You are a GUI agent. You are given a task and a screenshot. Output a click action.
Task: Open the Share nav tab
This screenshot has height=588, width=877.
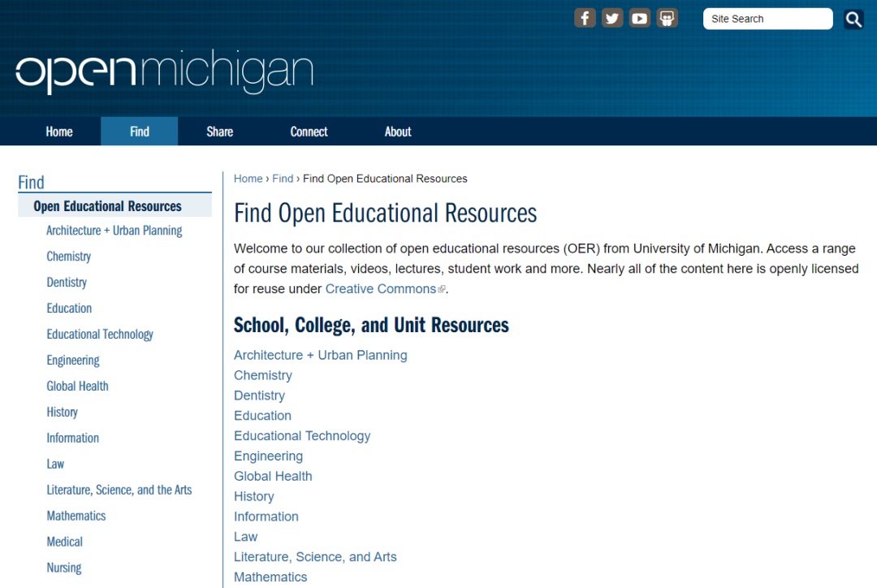pyautogui.click(x=220, y=132)
